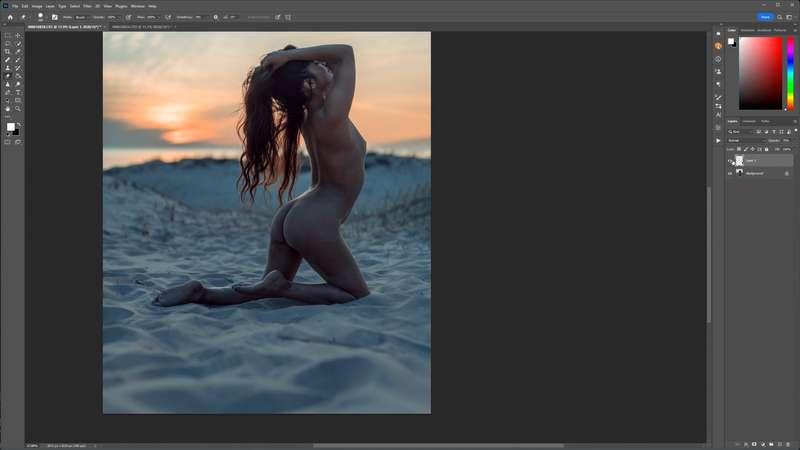Select the Rectangle shape tool
Screen dimensions: 800x450
(x=18, y=101)
